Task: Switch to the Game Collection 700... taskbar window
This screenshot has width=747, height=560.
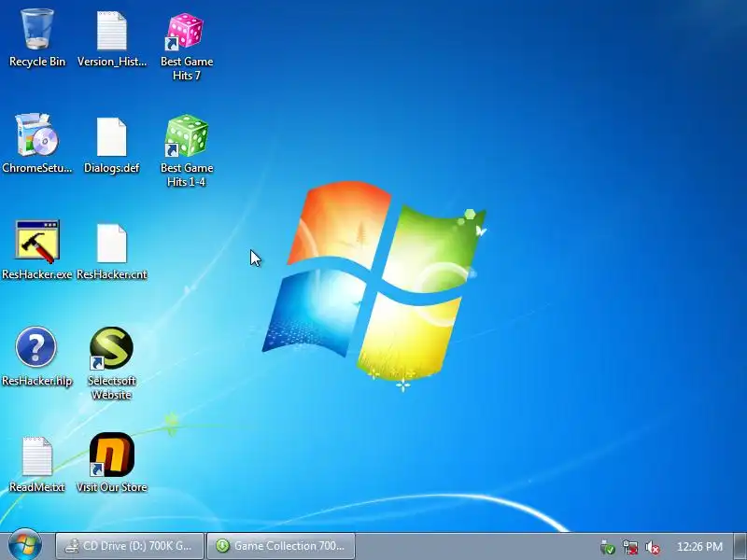Action: [x=281, y=546]
